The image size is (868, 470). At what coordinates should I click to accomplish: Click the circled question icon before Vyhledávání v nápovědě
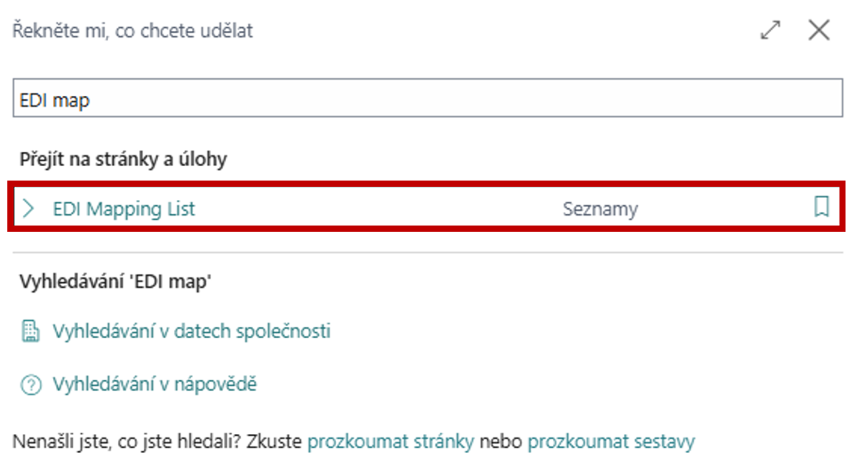point(29,383)
